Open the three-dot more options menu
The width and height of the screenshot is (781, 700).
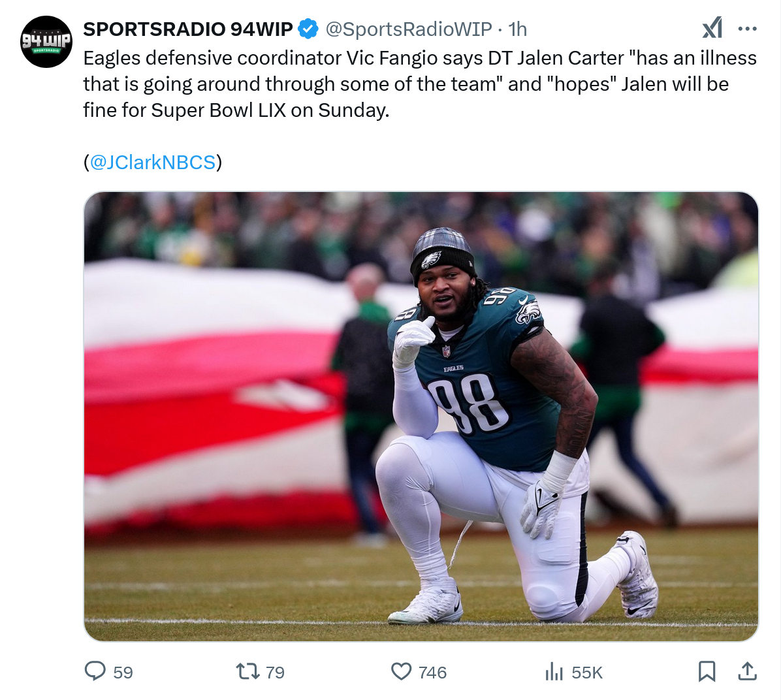[748, 29]
